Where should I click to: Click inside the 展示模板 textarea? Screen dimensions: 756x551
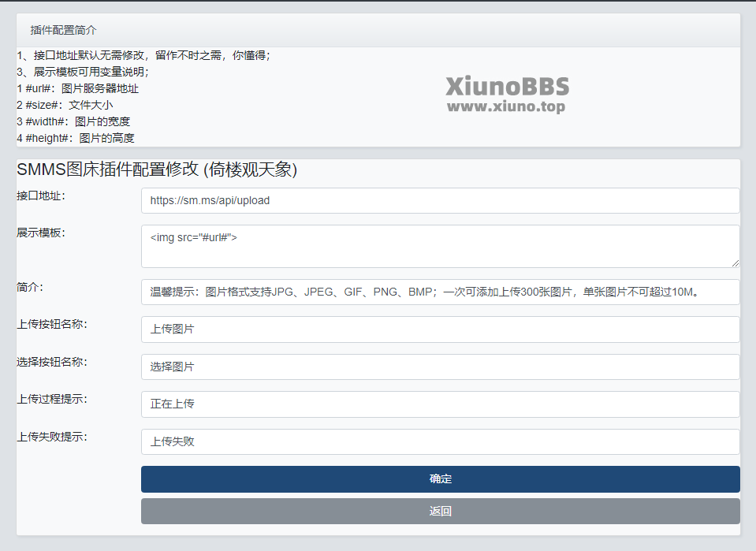[440, 247]
